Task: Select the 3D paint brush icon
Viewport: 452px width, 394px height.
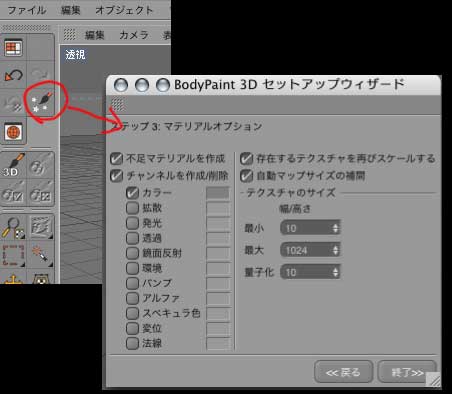Action: pyautogui.click(x=13, y=165)
